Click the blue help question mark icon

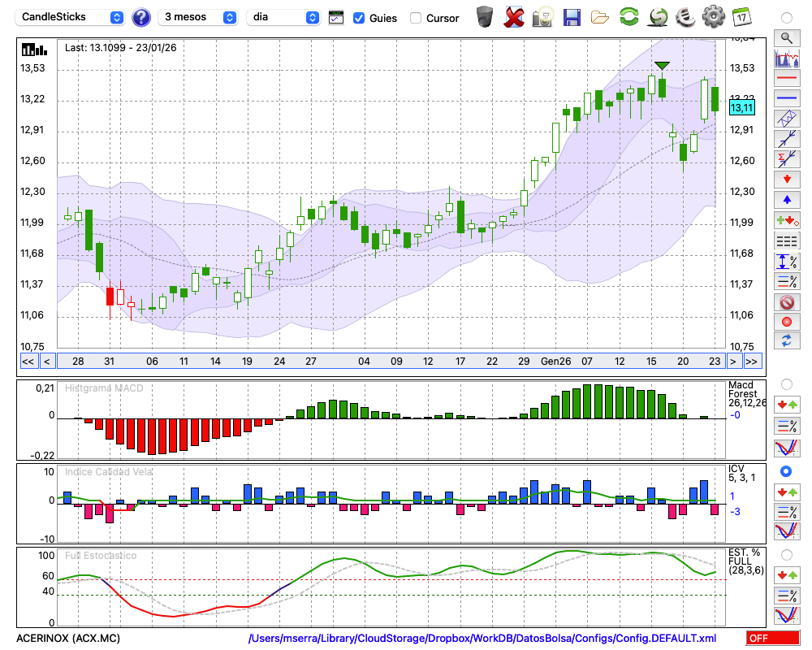pyautogui.click(x=141, y=17)
